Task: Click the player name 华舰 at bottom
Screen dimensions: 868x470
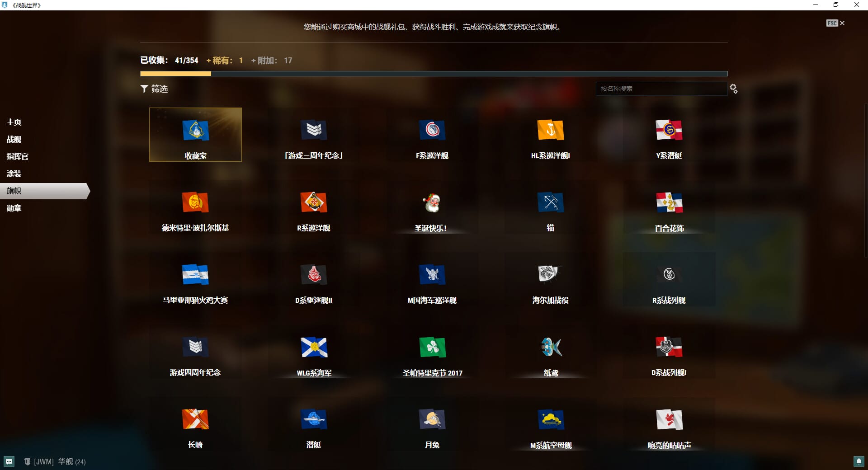Action: (x=65, y=461)
